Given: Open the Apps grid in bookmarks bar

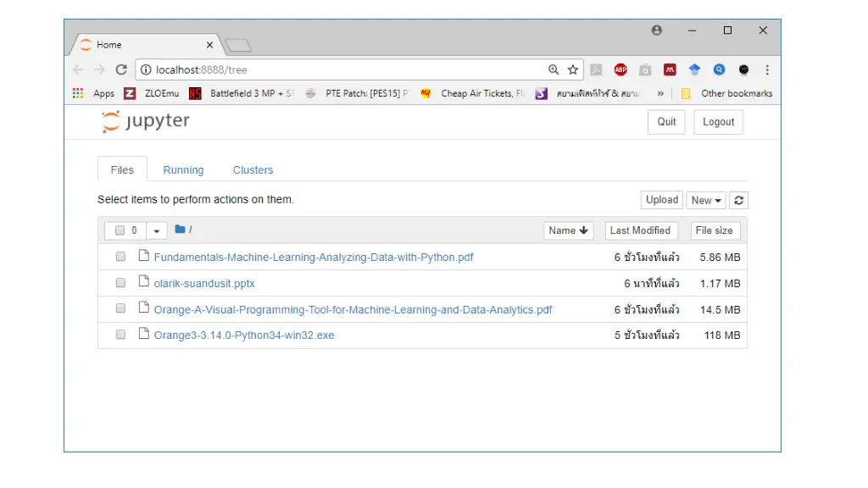Looking at the screenshot, I should click(79, 93).
